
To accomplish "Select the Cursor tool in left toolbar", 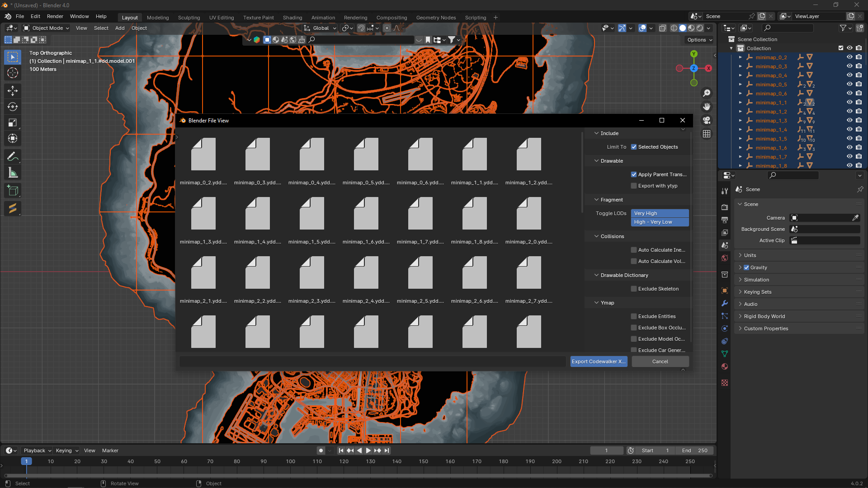I will (x=13, y=73).
